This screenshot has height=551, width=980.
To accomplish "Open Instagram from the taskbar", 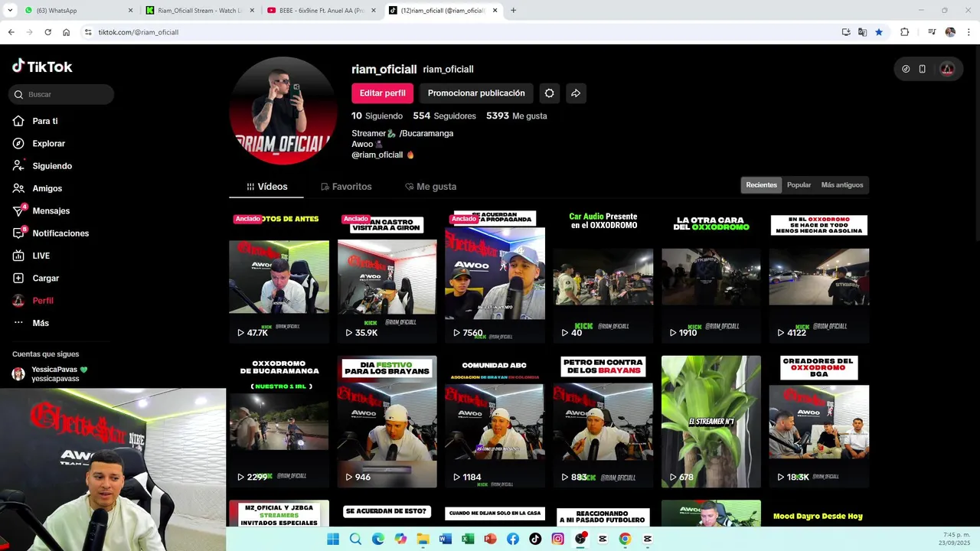I will click(557, 539).
